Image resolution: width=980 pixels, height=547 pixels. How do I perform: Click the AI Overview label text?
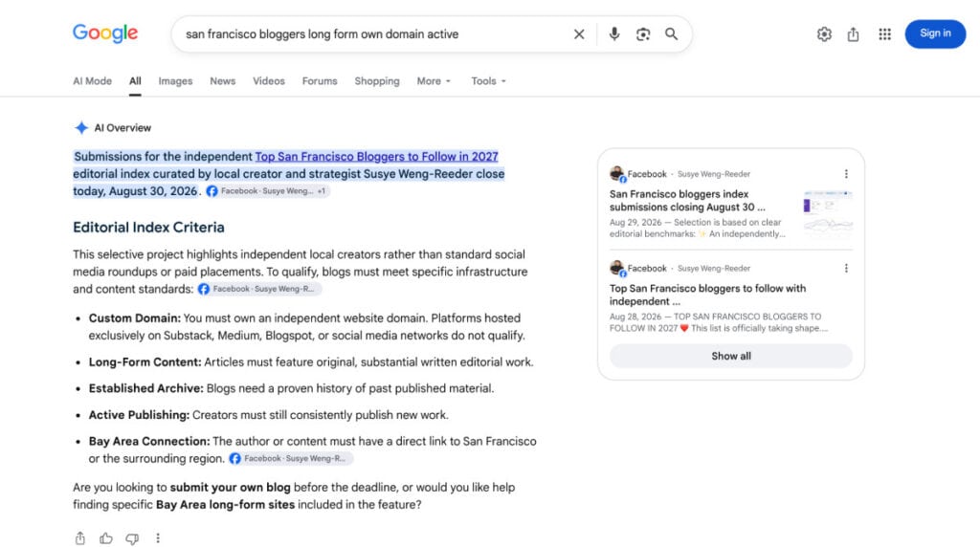tap(122, 128)
